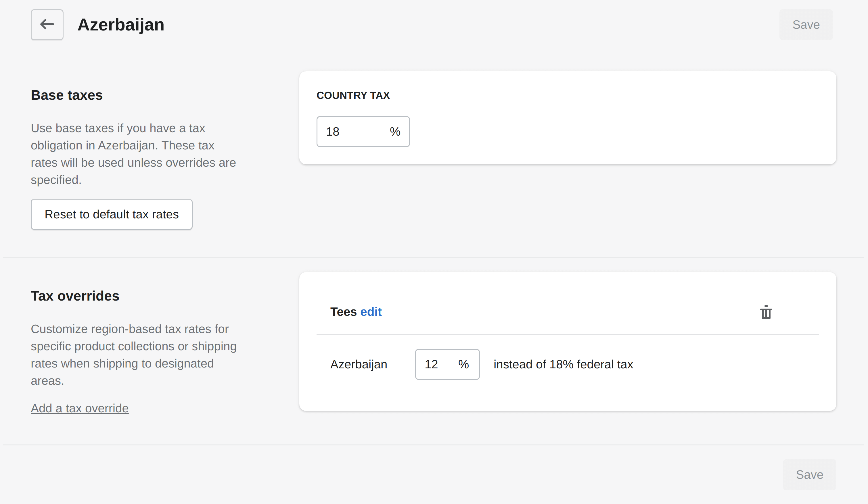Select the Azerbaijan page title
The height and width of the screenshot is (504, 868).
[x=120, y=24]
